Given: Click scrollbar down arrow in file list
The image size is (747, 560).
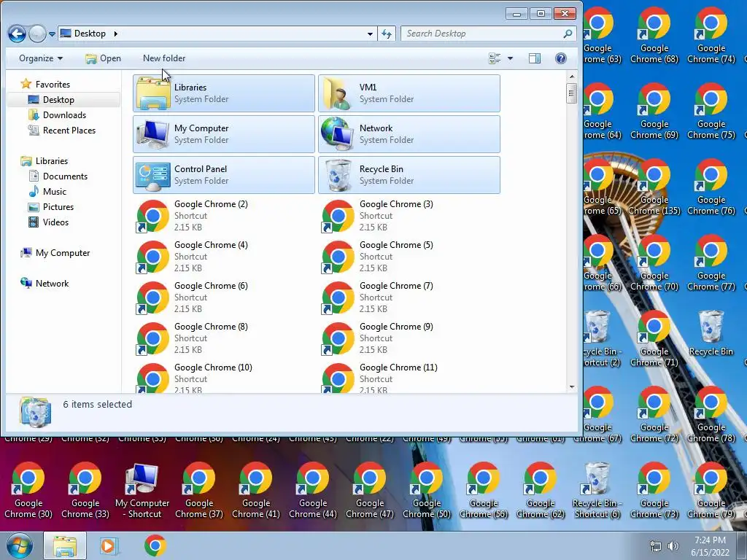Looking at the screenshot, I should (572, 387).
